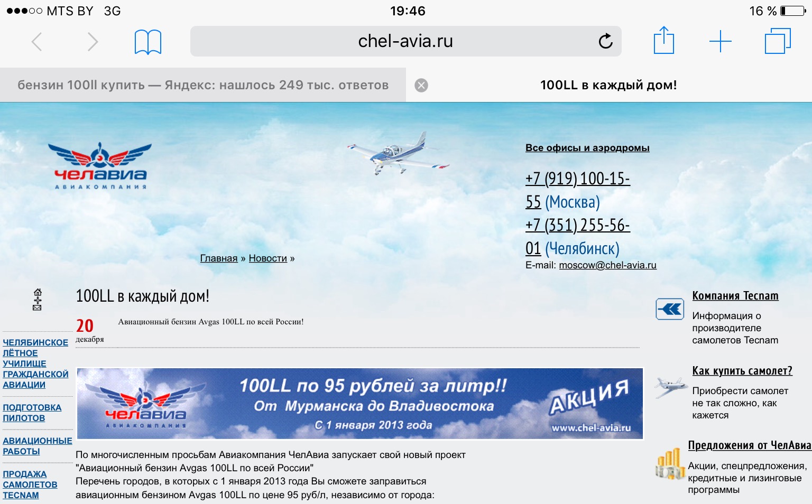This screenshot has width=812, height=504.
Task: Click the sitemap icon below home icon
Action: pyautogui.click(x=38, y=300)
